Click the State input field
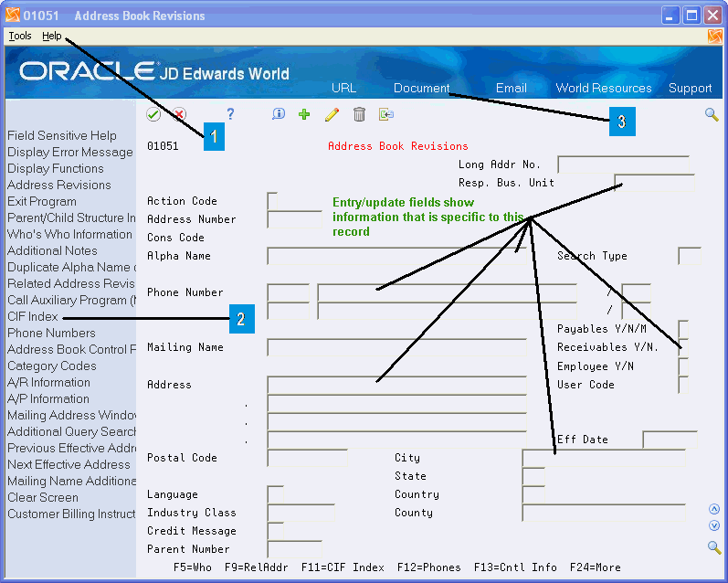This screenshot has height=583, width=728. (x=533, y=476)
